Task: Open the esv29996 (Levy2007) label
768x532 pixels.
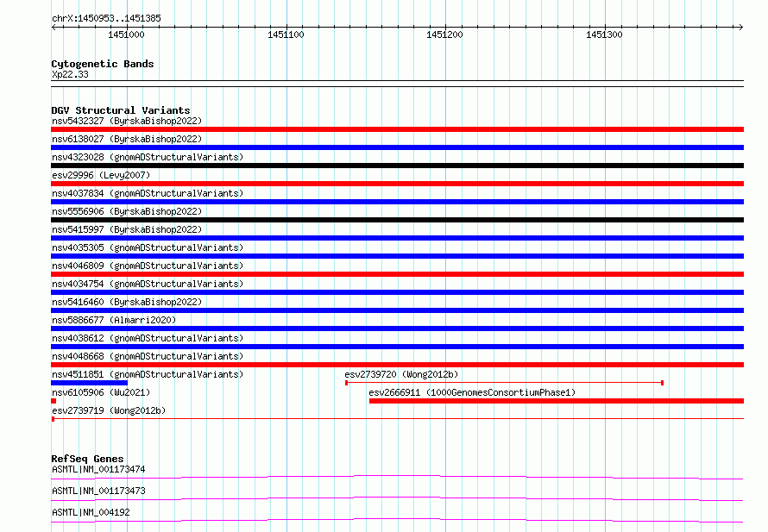Action: 101,175
